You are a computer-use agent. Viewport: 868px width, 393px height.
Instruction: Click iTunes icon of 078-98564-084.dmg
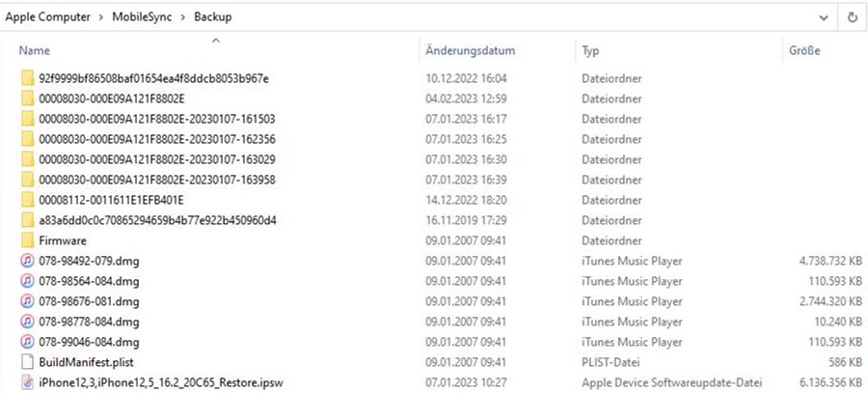coord(27,281)
